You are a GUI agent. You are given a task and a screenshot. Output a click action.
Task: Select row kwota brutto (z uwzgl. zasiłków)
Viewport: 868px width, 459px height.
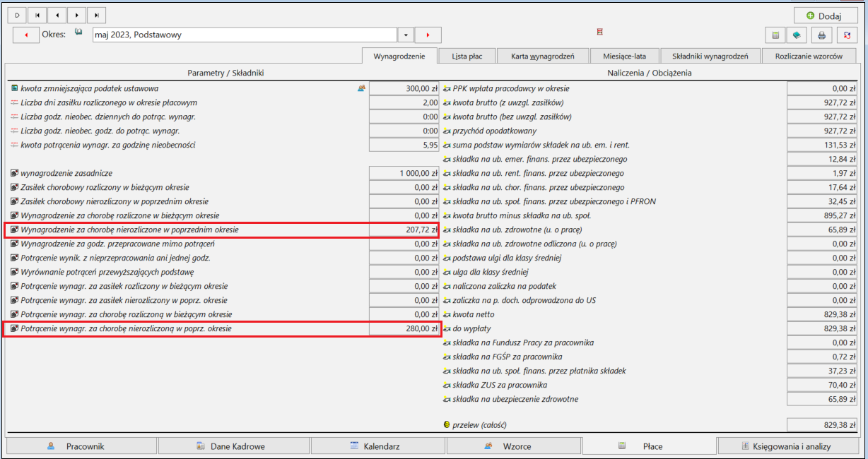coord(650,102)
